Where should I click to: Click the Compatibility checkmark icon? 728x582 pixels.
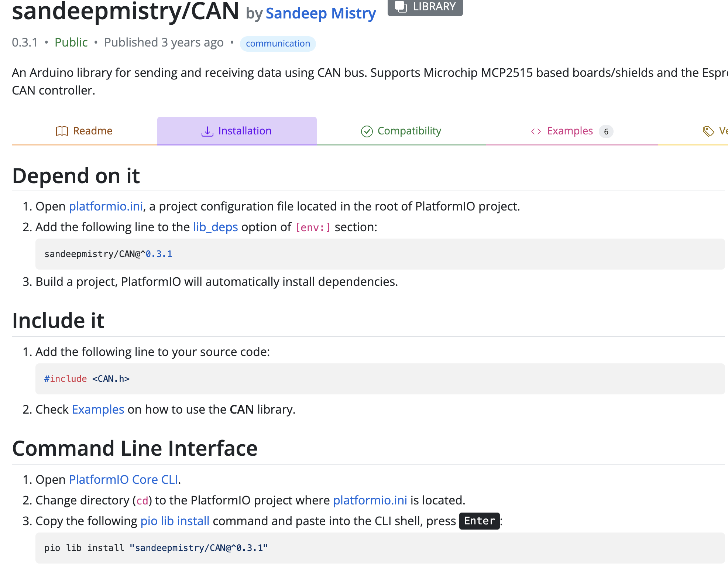tap(367, 131)
